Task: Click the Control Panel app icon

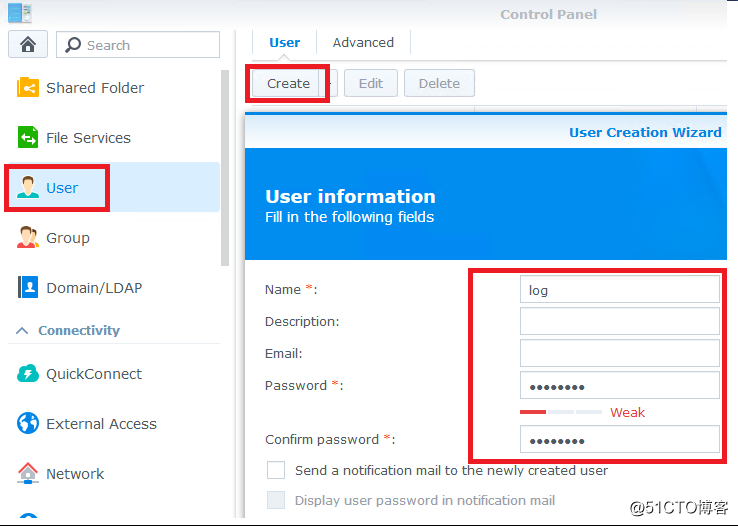Action: pyautogui.click(x=20, y=12)
